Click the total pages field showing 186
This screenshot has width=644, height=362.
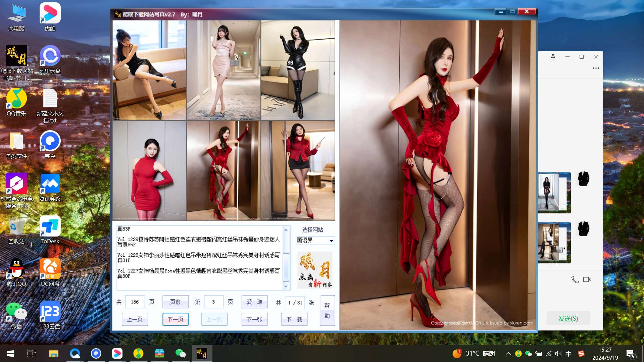tap(135, 302)
